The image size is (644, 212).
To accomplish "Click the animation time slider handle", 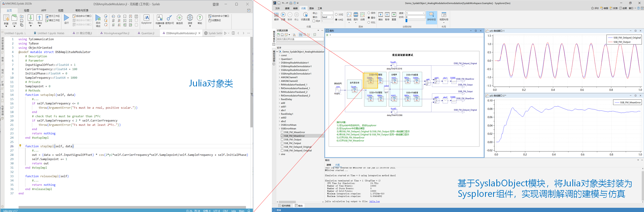I will tap(406, 21).
